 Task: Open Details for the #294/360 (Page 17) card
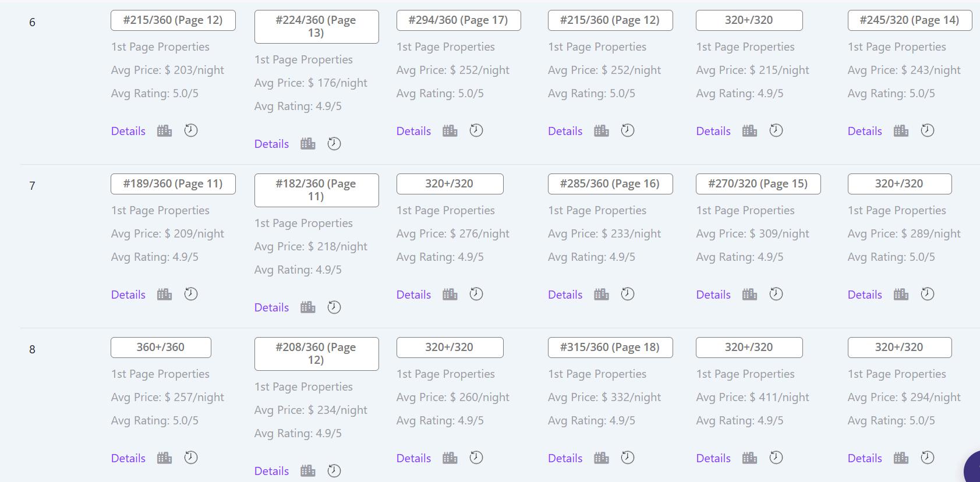pyautogui.click(x=413, y=131)
